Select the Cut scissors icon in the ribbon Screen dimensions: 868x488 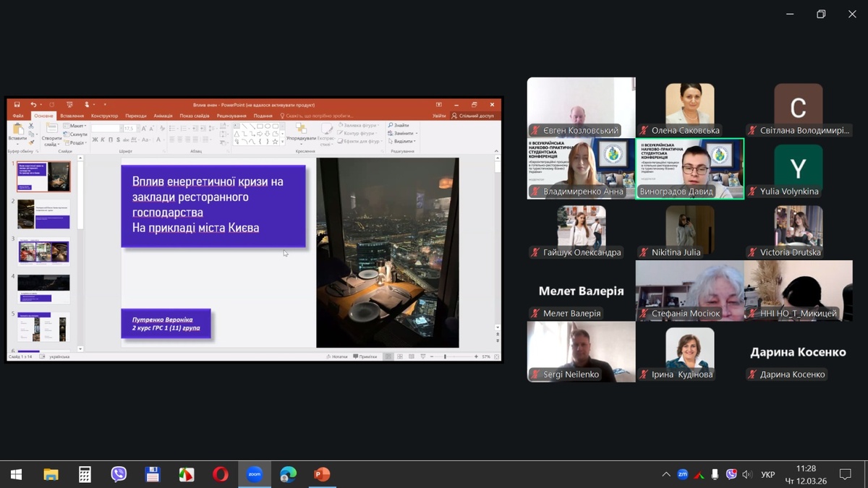coord(31,126)
